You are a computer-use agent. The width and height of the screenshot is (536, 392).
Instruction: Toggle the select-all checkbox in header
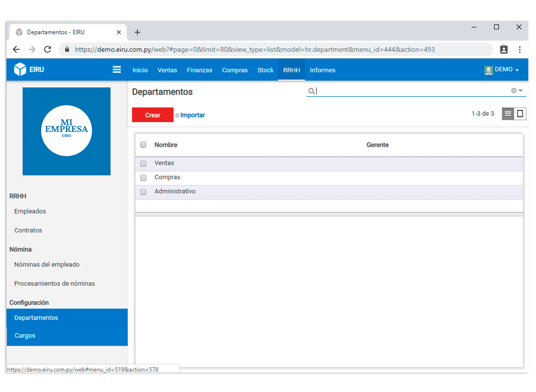(143, 145)
